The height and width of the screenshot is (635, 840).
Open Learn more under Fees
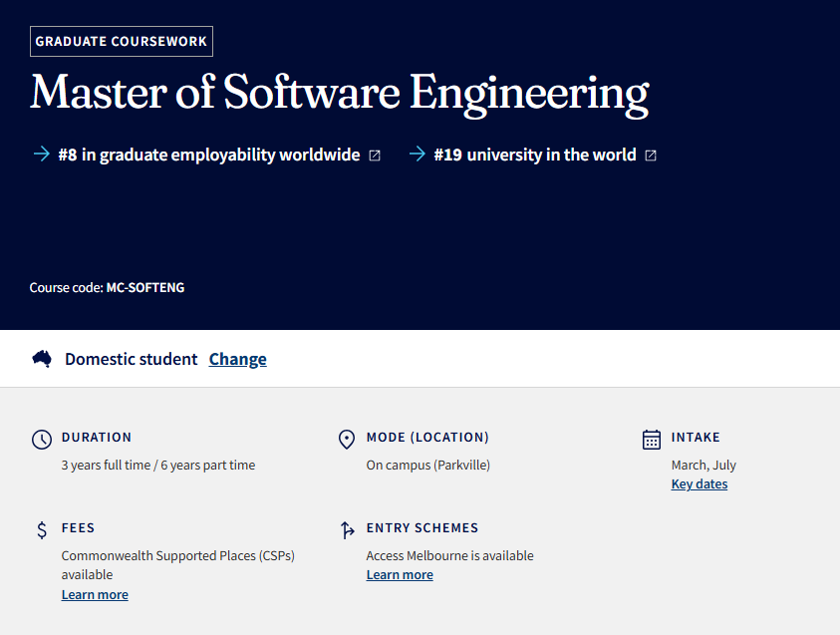95,595
